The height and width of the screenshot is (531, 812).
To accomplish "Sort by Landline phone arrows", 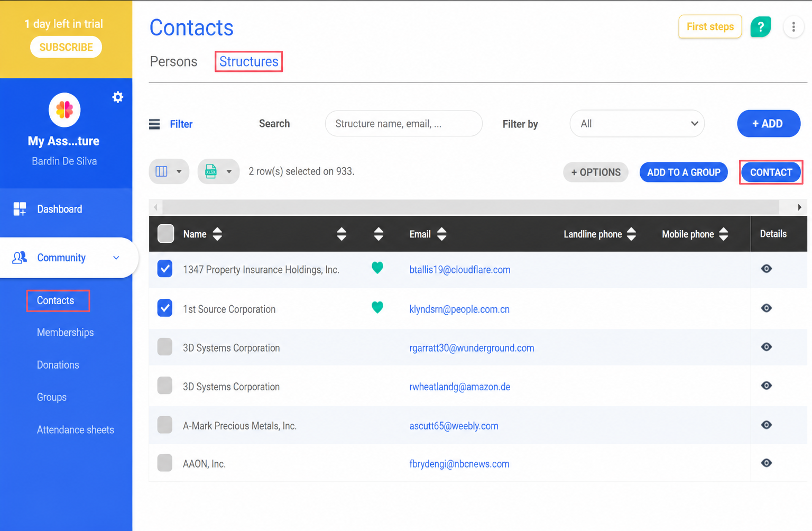I will 631,234.
